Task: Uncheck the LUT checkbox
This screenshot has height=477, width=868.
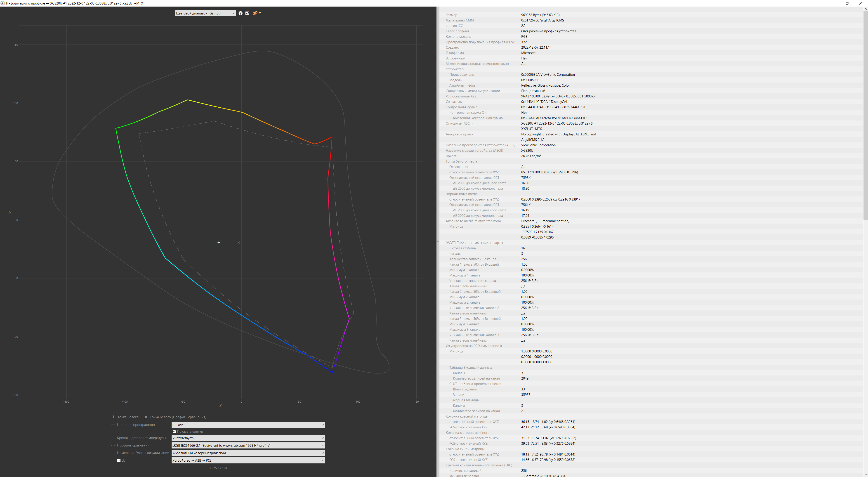Action: (119, 460)
